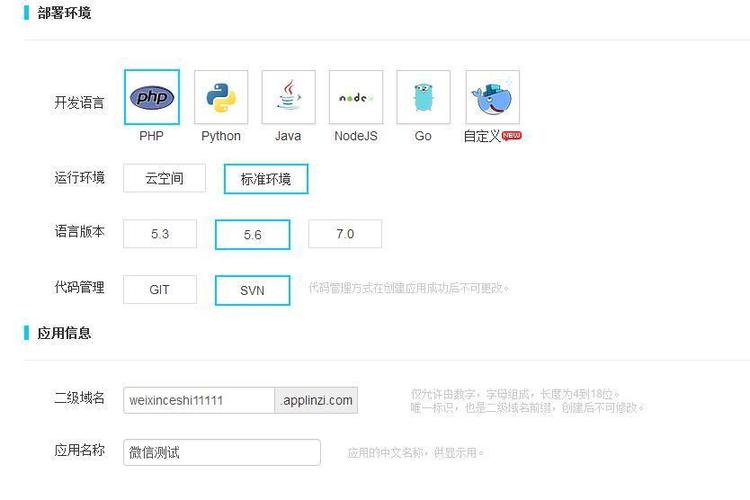The height and width of the screenshot is (500, 750).
Task: Click the PHP label text
Action: (151, 136)
